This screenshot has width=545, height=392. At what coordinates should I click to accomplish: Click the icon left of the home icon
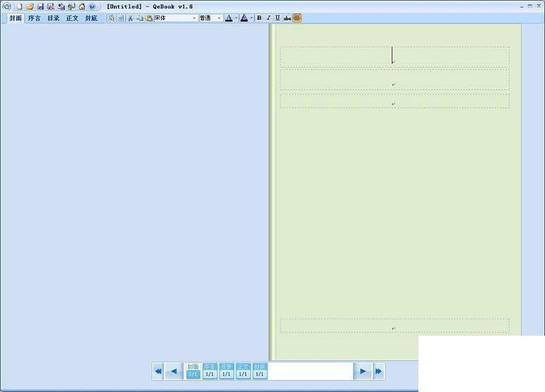pyautogui.click(x=72, y=6)
